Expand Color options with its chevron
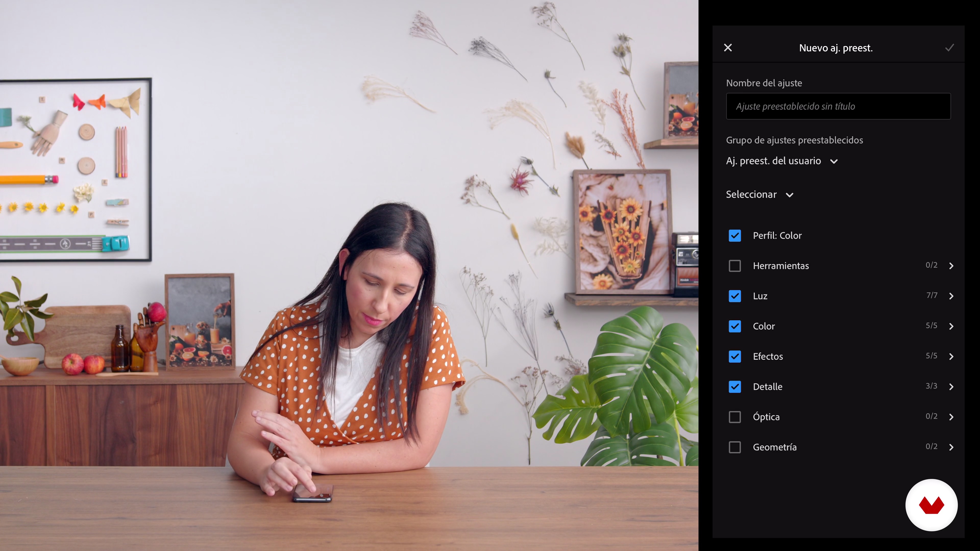 [x=951, y=326]
